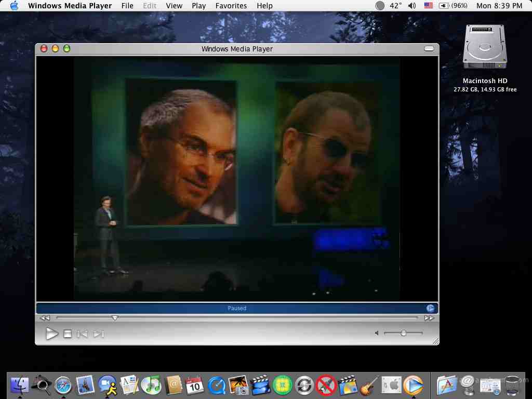Click the globe icon in the status bar
This screenshot has width=532, height=399.
[430, 308]
